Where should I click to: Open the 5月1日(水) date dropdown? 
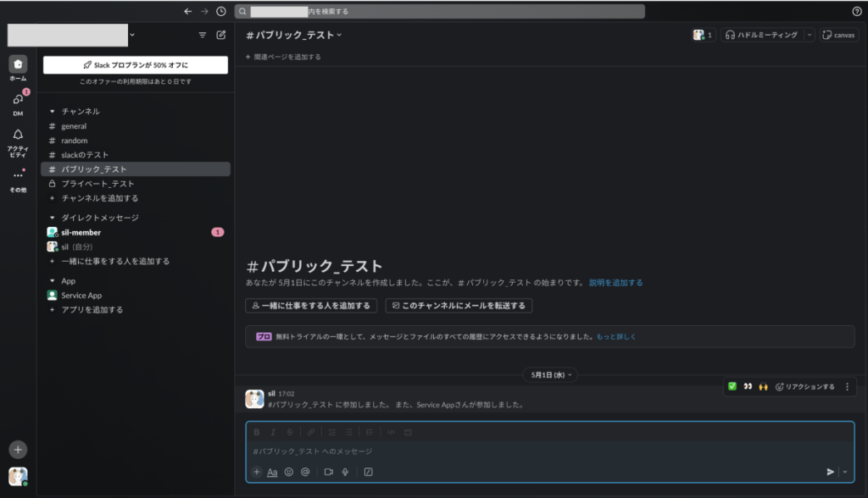(551, 374)
